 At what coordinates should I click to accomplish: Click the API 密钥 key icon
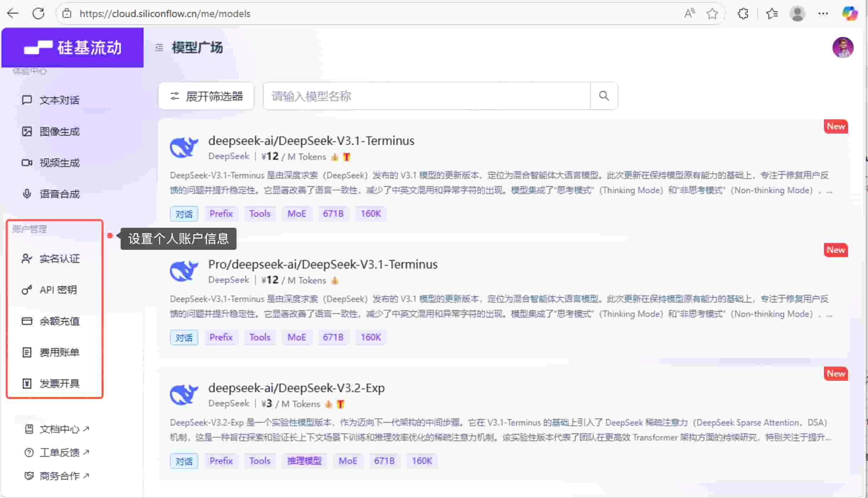pyautogui.click(x=27, y=289)
